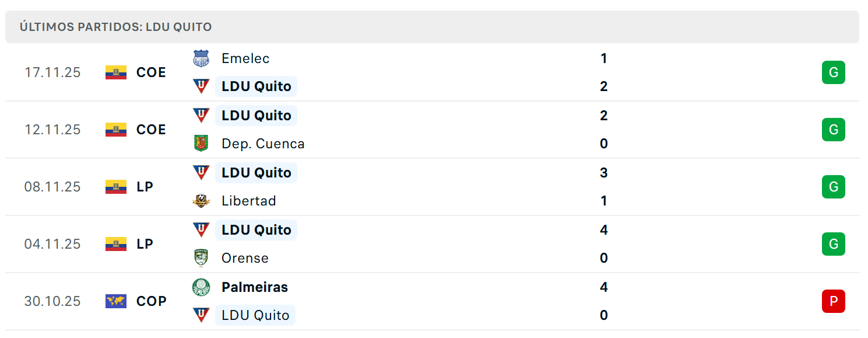Click world flag icon beside COP
Screen dimensions: 868x338
116,301
